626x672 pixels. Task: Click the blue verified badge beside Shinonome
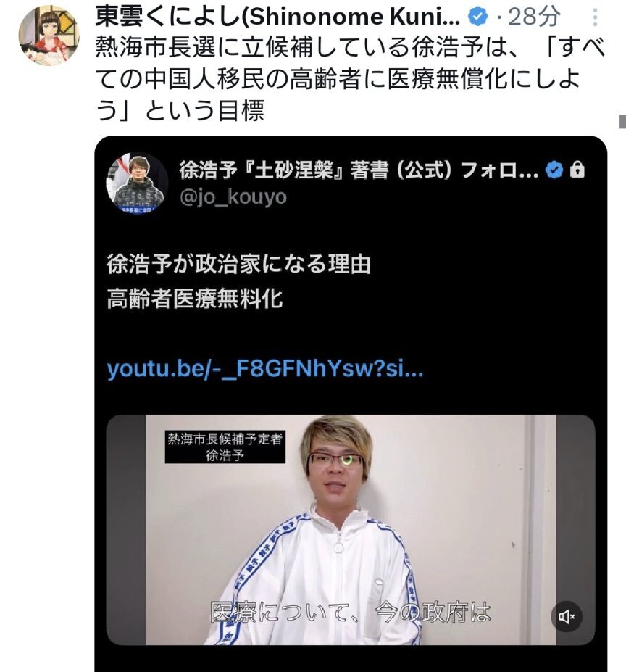[477, 17]
